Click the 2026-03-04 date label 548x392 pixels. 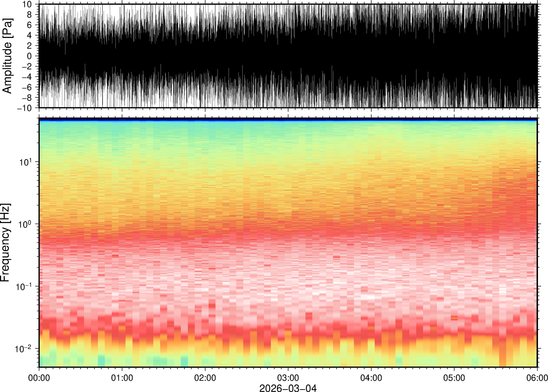tap(288, 388)
